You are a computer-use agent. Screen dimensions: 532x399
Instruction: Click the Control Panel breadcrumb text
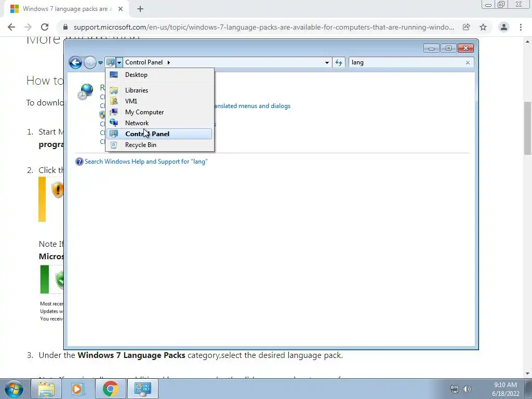click(144, 62)
